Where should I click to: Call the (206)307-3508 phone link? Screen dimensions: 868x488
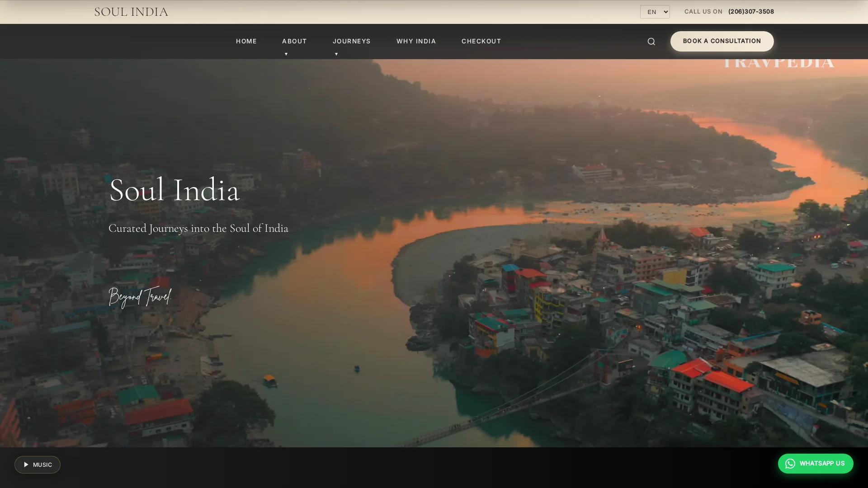pyautogui.click(x=751, y=12)
